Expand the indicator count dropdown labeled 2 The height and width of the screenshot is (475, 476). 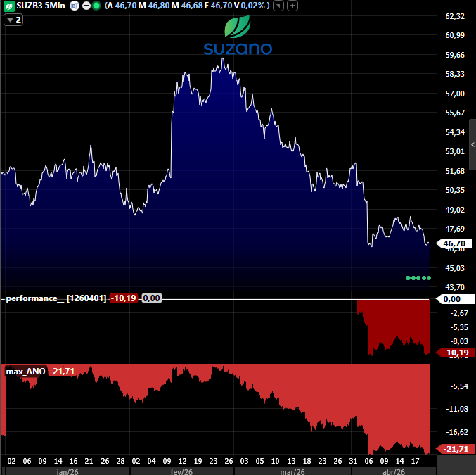13,20
